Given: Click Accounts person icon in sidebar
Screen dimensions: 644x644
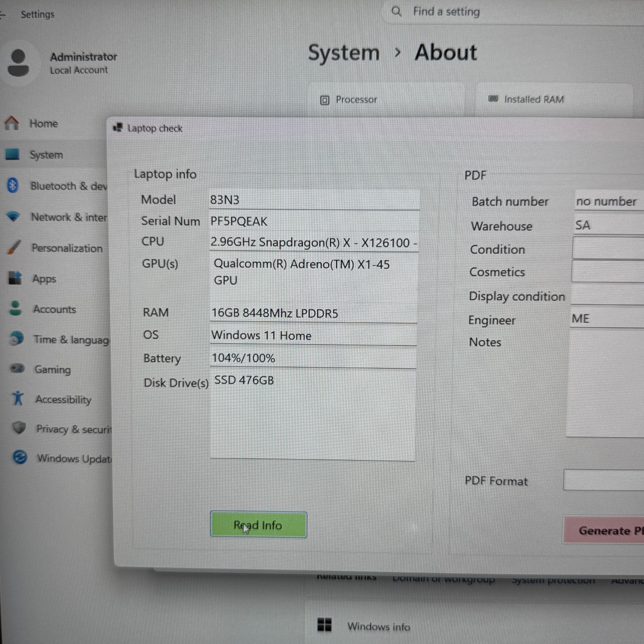Looking at the screenshot, I should point(15,308).
